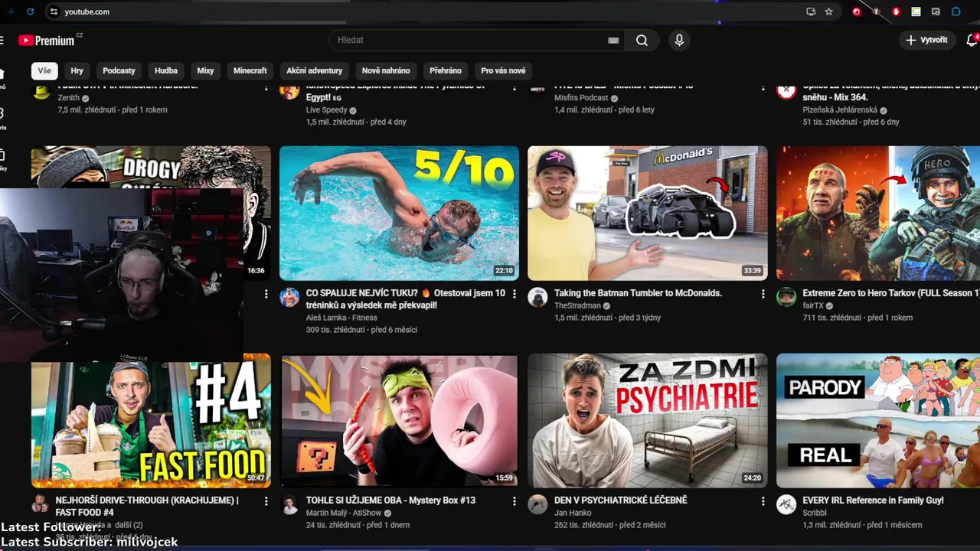Image resolution: width=980 pixels, height=551 pixels.
Task: Select the Podcasty filter chip
Action: (x=119, y=70)
